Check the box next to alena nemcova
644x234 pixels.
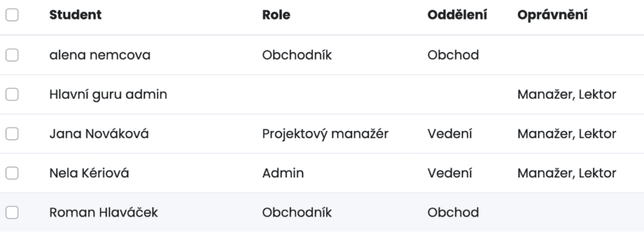coord(12,55)
